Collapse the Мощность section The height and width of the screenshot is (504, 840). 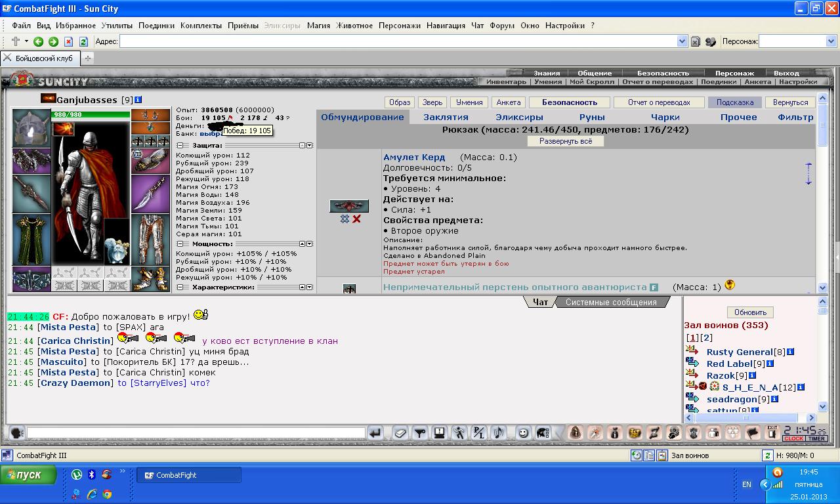(x=180, y=244)
